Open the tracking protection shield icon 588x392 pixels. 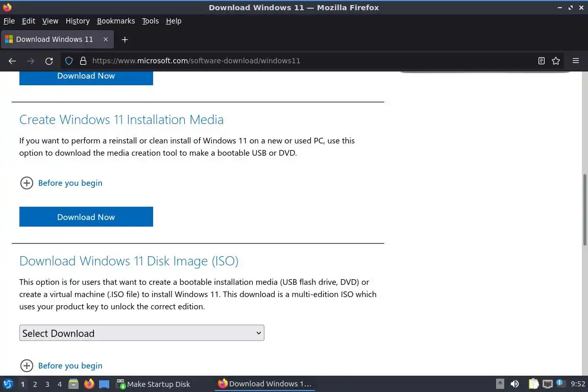(68, 61)
